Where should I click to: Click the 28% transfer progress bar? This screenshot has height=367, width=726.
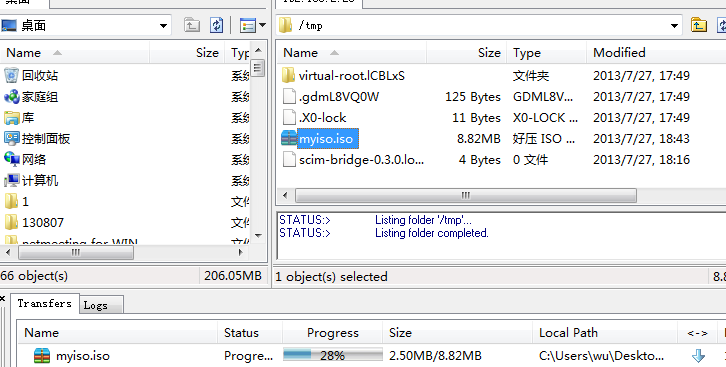coord(333,355)
